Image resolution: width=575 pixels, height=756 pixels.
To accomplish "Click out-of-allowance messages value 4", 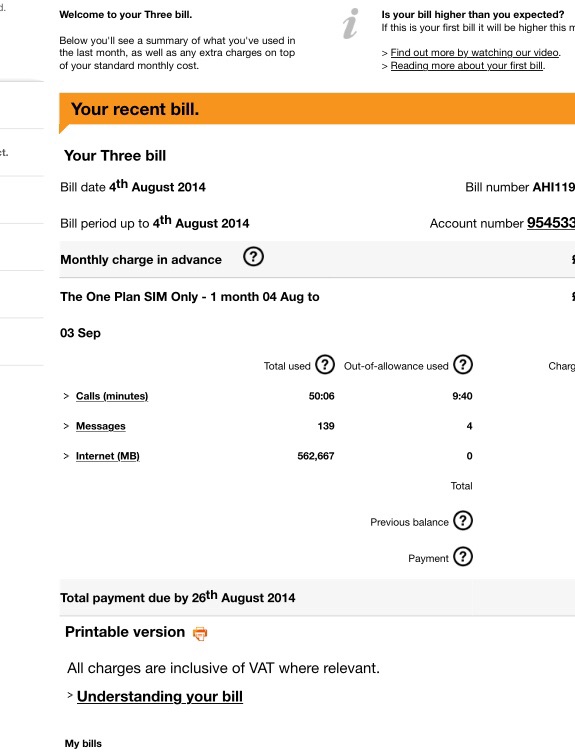I will click(x=469, y=426).
